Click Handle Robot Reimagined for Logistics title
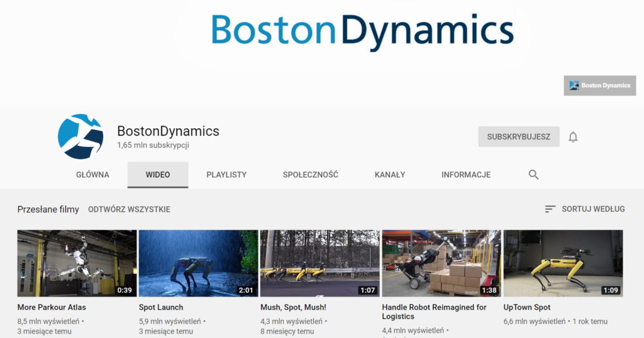644x338 pixels. click(x=434, y=312)
